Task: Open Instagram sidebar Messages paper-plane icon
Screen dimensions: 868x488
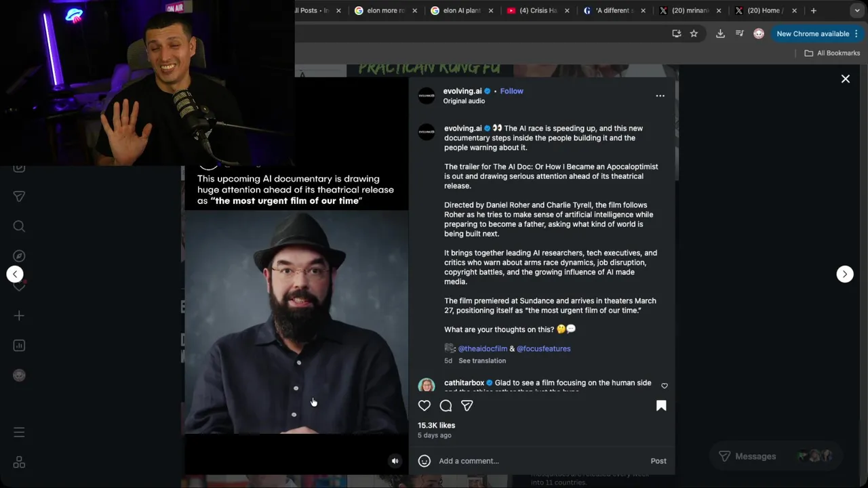Action: click(19, 197)
